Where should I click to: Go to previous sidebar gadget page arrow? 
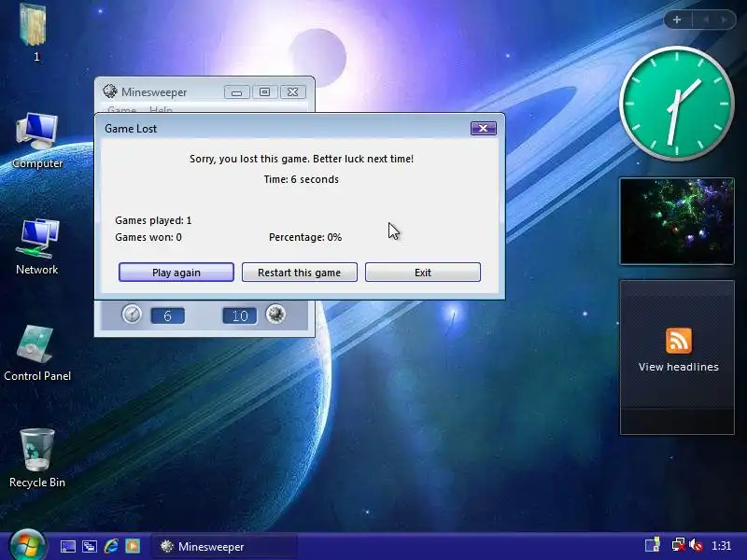(x=706, y=20)
